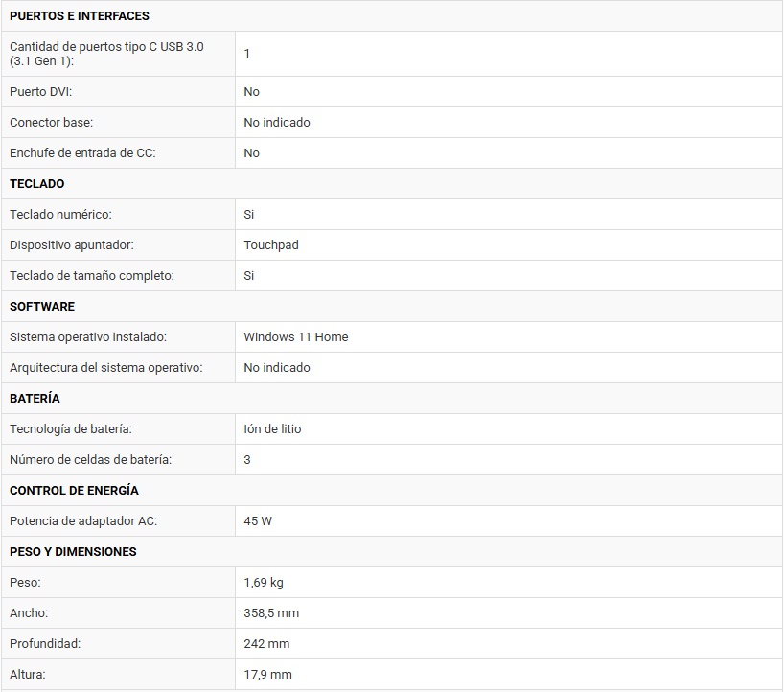
Task: Click the 17,9 mm height value
Action: (x=268, y=675)
